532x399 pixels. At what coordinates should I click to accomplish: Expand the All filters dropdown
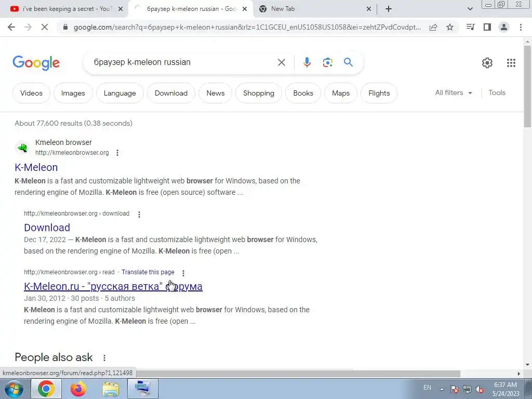[454, 92]
